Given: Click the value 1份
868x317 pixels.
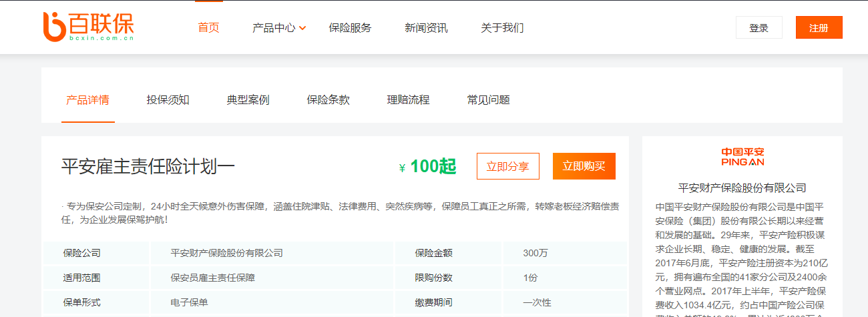Looking at the screenshot, I should [530, 278].
